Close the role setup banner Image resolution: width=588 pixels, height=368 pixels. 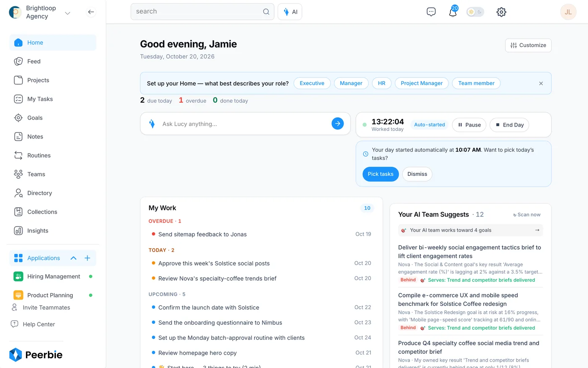click(541, 83)
